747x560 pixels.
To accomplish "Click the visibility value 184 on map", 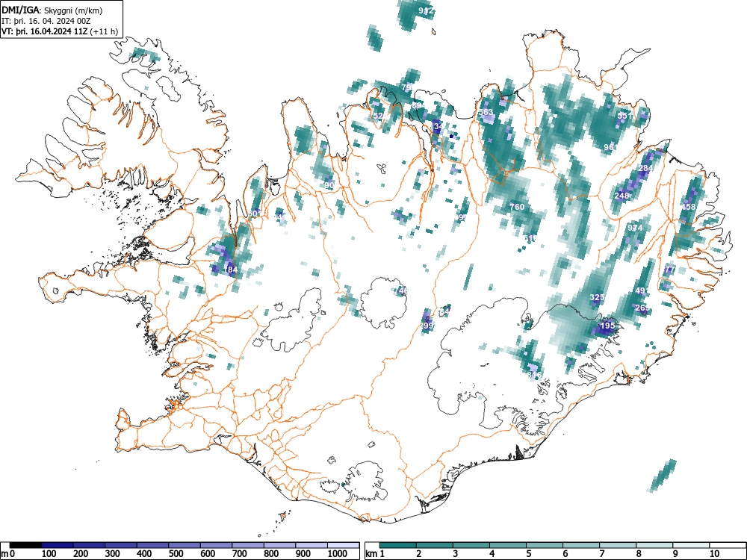I will point(231,270).
